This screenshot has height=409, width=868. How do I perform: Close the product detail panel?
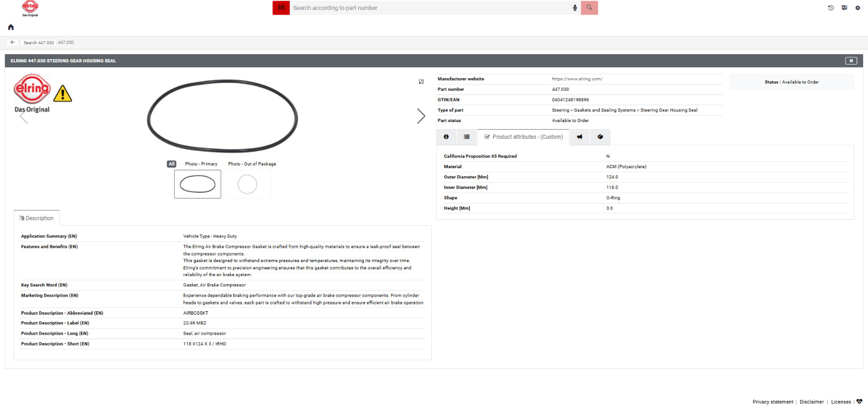[x=851, y=61]
